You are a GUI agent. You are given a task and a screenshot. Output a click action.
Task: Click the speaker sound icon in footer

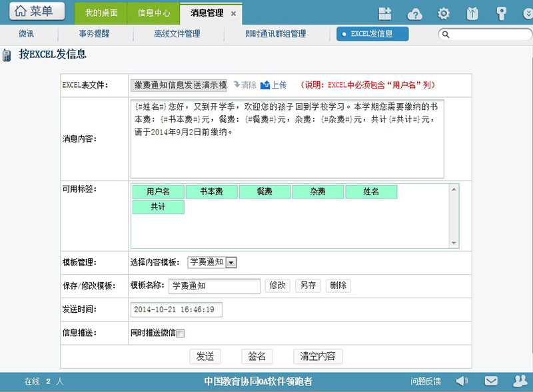(x=462, y=381)
